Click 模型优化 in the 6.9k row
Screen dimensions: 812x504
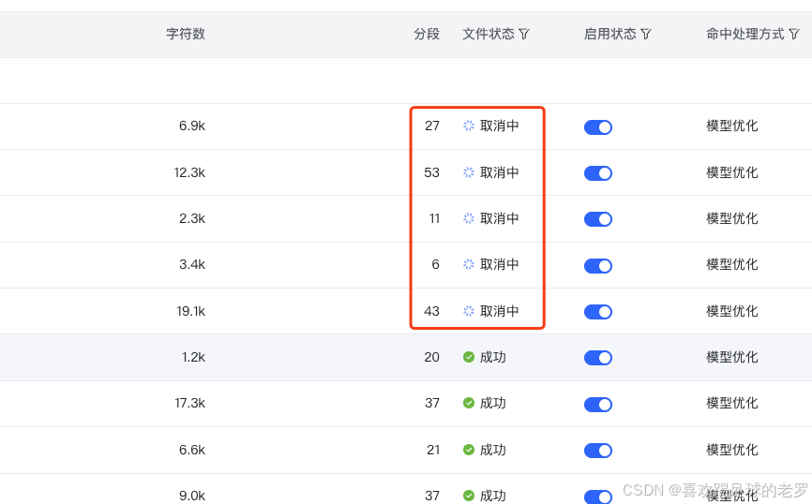pyautogui.click(x=732, y=126)
